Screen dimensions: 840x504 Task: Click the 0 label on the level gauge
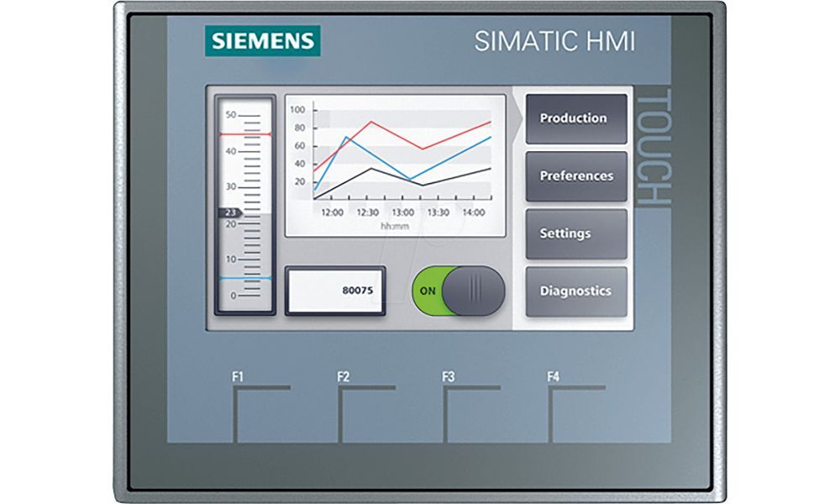(x=233, y=296)
